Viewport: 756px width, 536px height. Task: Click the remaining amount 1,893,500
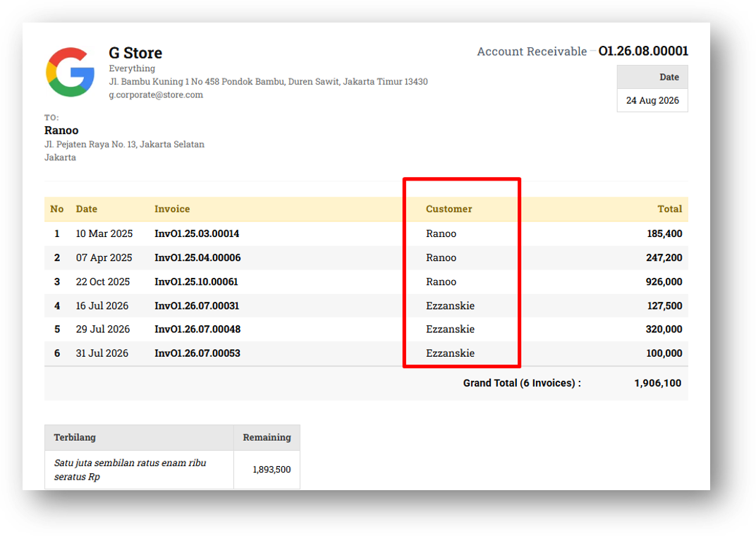tap(272, 470)
